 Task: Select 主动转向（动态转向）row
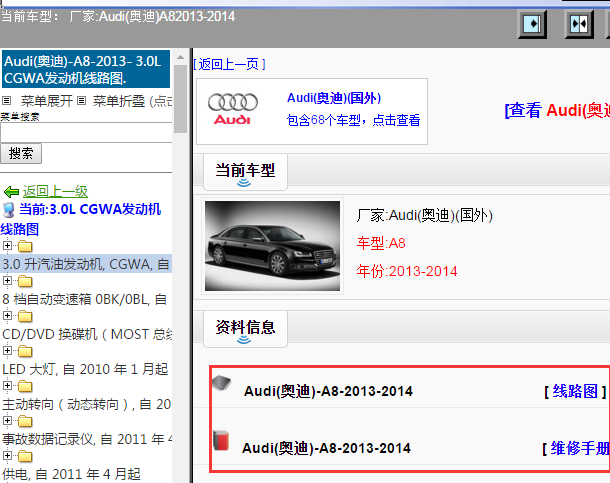click(x=86, y=404)
